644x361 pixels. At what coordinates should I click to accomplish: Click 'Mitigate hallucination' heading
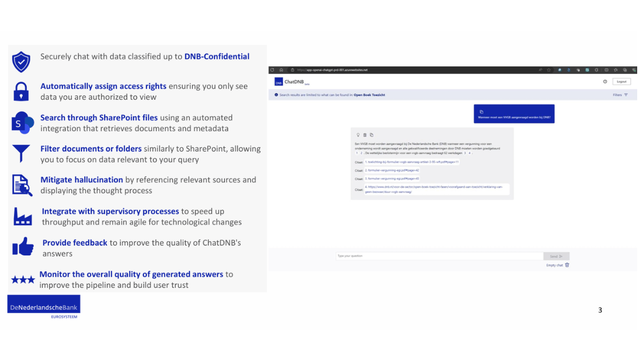(x=82, y=180)
